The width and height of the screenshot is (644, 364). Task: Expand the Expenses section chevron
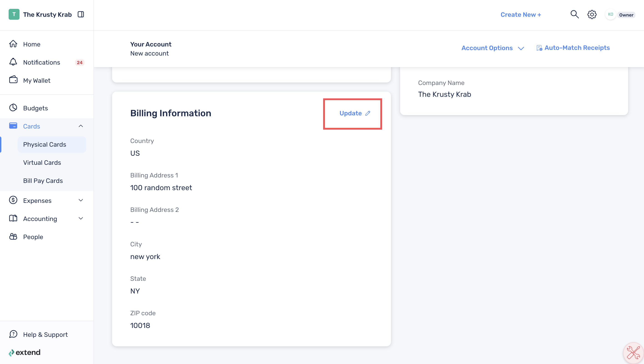click(x=81, y=200)
